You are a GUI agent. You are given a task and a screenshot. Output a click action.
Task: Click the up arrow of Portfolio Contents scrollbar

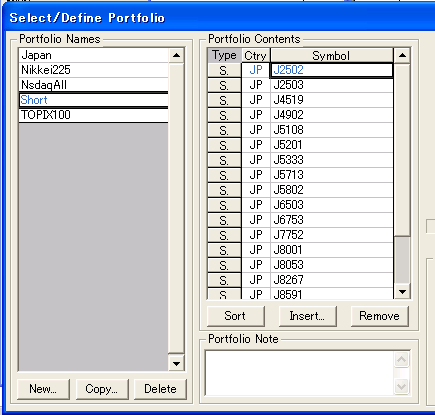(x=402, y=55)
